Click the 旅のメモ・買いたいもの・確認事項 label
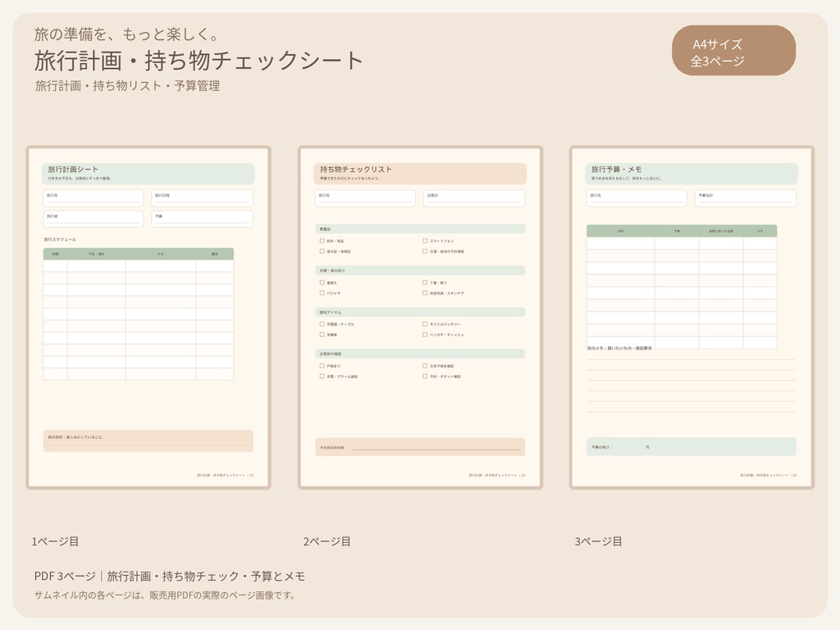The height and width of the screenshot is (630, 840). [x=619, y=348]
